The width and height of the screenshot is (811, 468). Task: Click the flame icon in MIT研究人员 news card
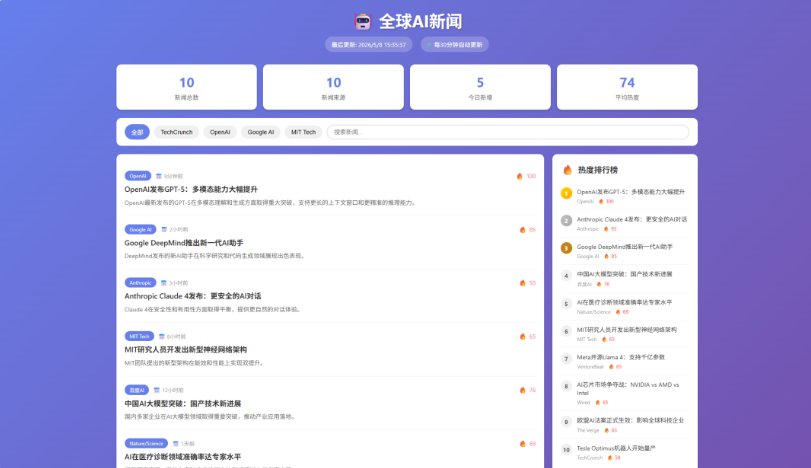522,337
